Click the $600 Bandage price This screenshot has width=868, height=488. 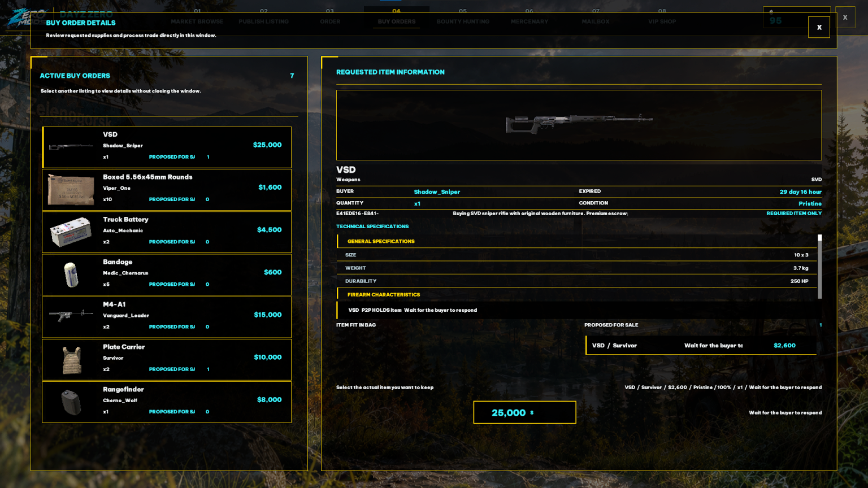(x=273, y=272)
